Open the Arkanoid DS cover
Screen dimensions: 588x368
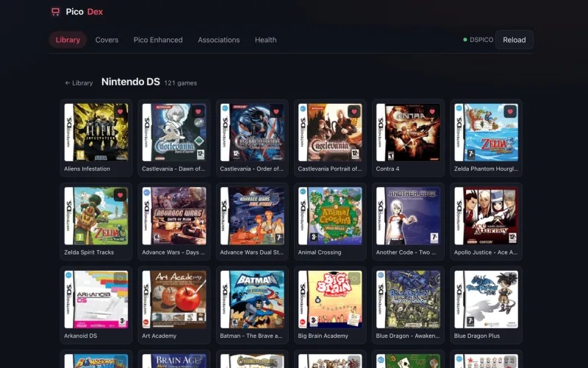(96, 299)
